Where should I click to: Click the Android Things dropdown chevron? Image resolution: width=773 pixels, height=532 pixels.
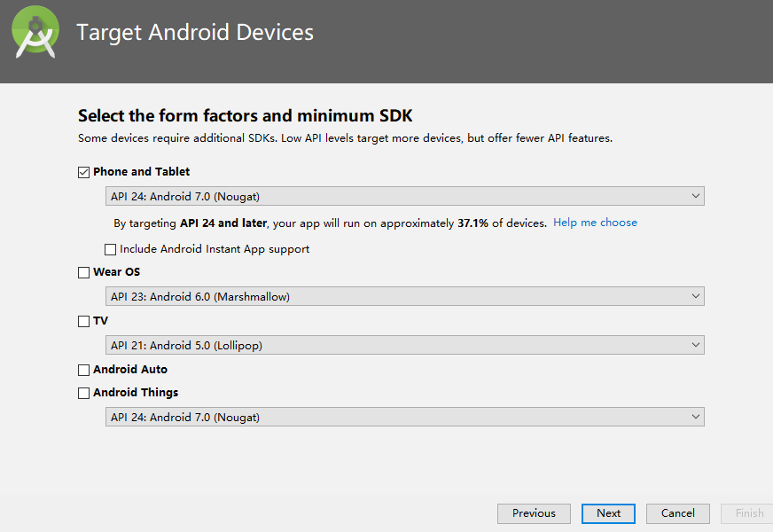(696, 417)
